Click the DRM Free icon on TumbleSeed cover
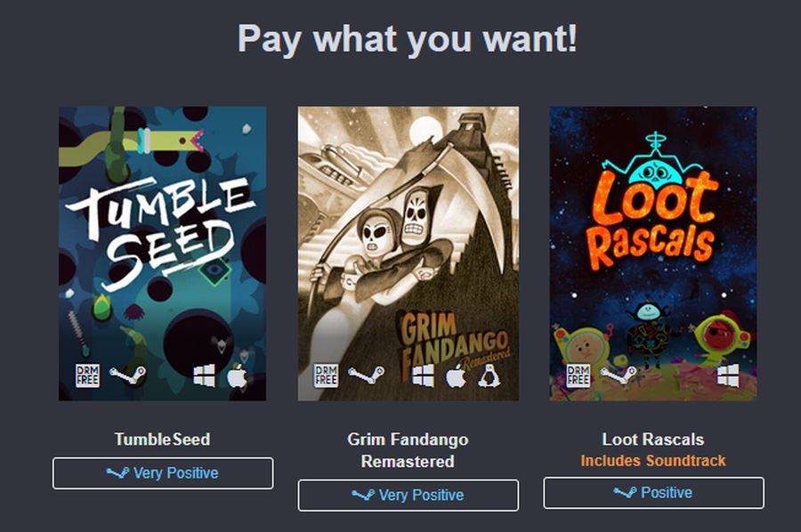Screen dimensions: 801x532 (x=87, y=375)
